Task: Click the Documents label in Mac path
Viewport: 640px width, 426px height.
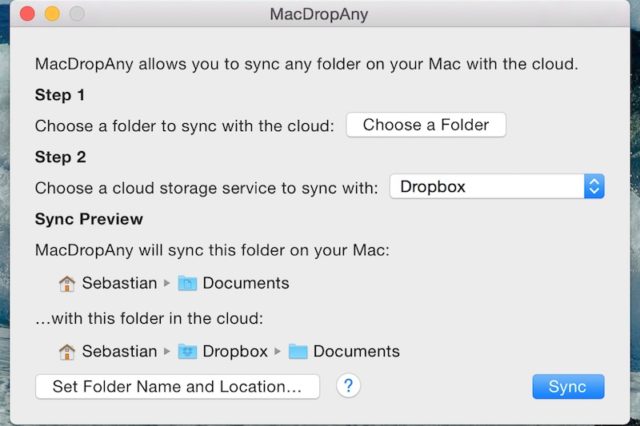Action: pyautogui.click(x=246, y=283)
